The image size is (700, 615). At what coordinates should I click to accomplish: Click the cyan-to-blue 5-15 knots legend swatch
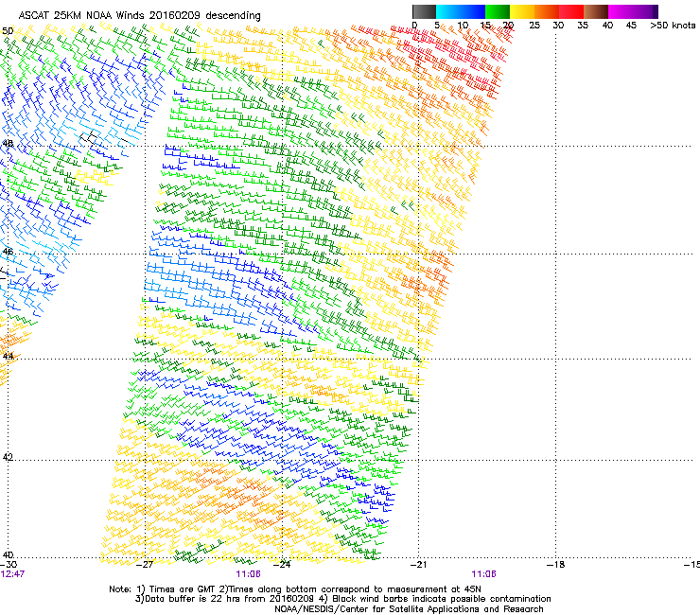[x=461, y=11]
